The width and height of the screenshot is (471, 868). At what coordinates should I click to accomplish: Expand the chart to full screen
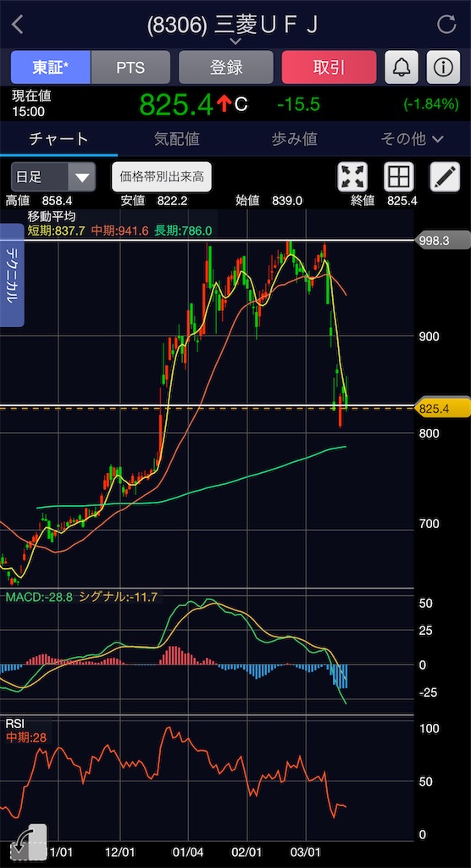point(352,177)
